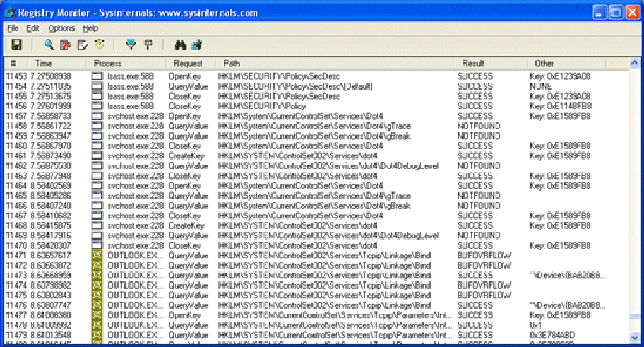Click the Time column header
Screen dimensions: 644x347
tap(57, 64)
